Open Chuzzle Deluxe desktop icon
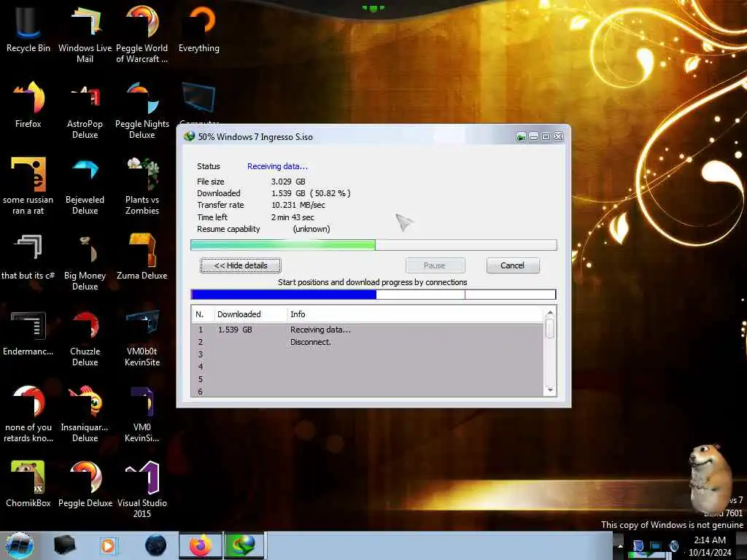The height and width of the screenshot is (560, 747). pyautogui.click(x=85, y=338)
